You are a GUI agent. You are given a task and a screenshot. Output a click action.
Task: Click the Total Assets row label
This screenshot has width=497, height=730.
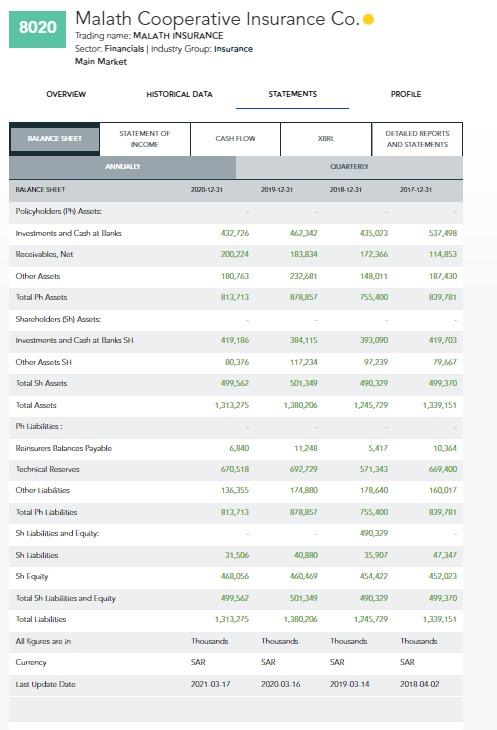pyautogui.click(x=36, y=405)
